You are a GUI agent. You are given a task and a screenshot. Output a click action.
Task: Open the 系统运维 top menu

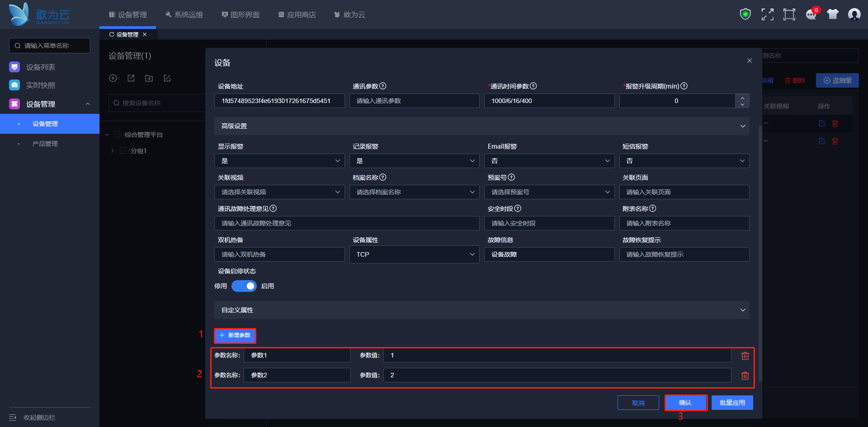(x=184, y=14)
